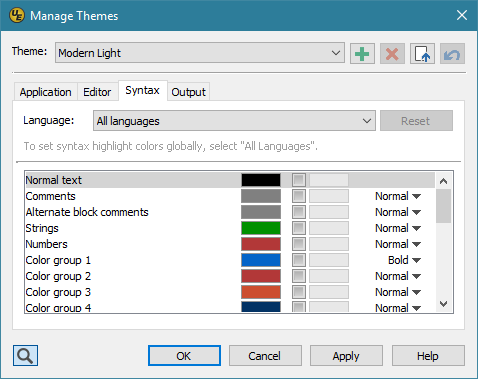The height and width of the screenshot is (379, 478).
Task: Open font style dropdown for Color group 4
Action: pyautogui.click(x=398, y=307)
